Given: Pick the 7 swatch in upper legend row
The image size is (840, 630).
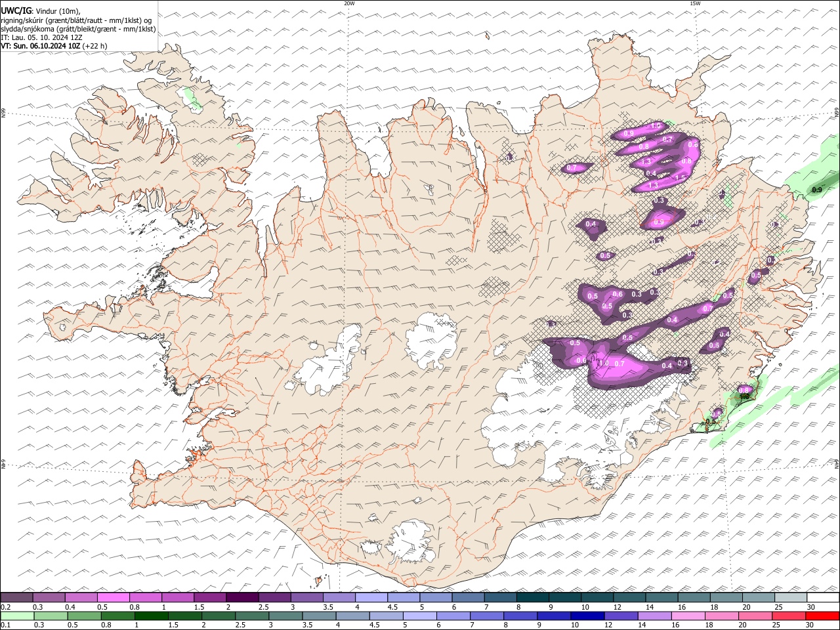Looking at the screenshot, I should click(499, 597).
